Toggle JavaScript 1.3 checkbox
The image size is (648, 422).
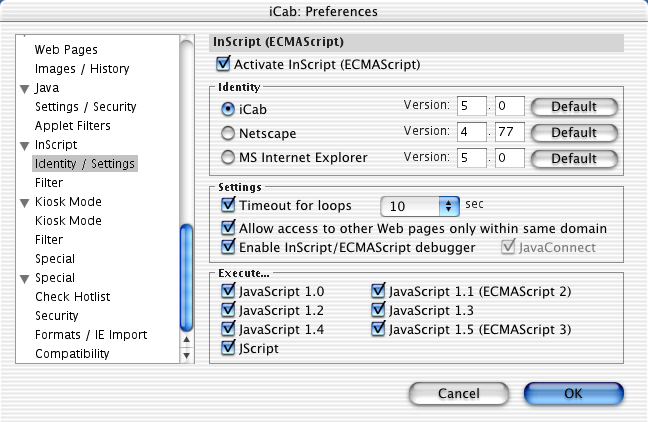click(x=378, y=310)
